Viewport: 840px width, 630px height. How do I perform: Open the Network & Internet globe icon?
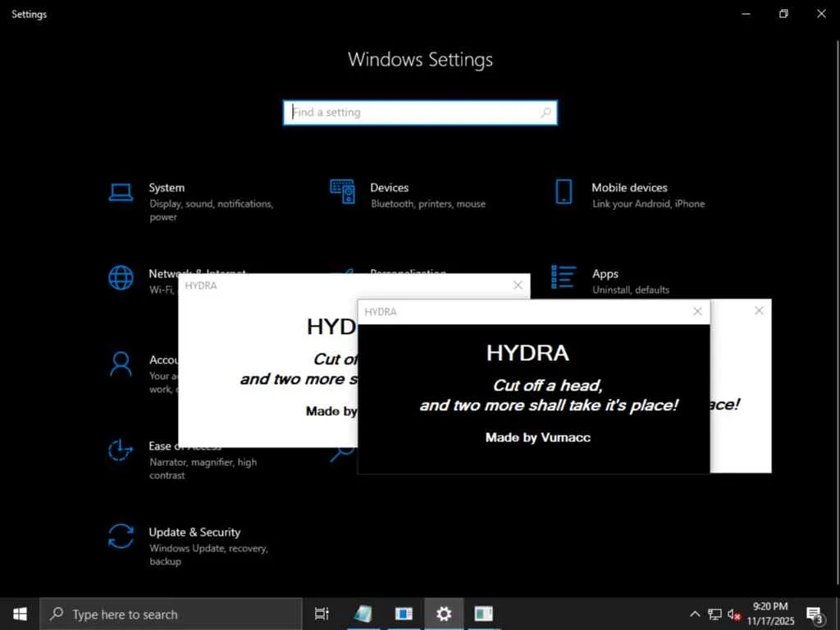tap(121, 277)
